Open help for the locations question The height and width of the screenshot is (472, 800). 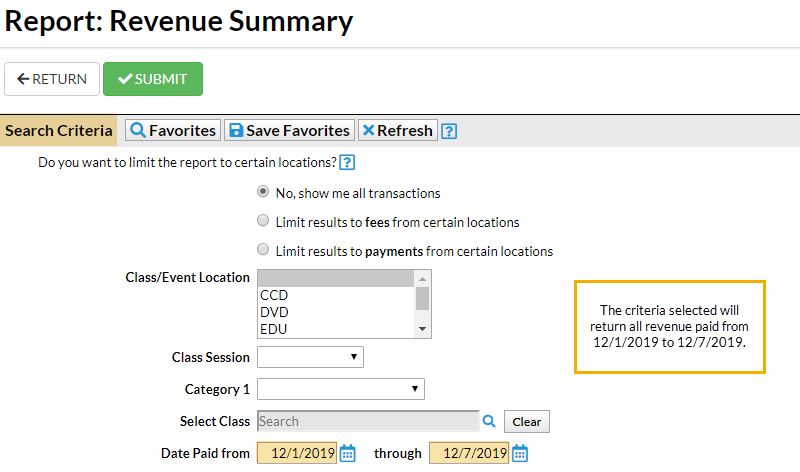[x=347, y=162]
